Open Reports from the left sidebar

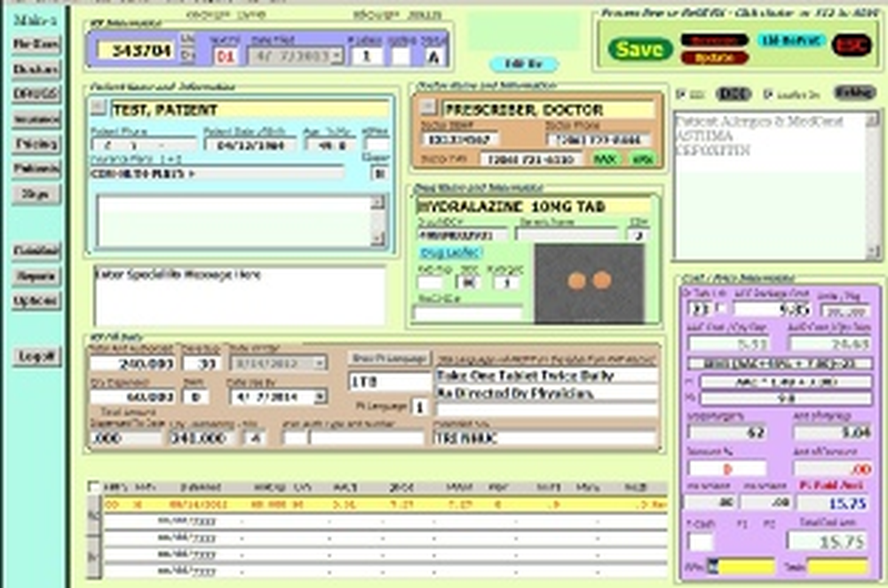click(36, 276)
